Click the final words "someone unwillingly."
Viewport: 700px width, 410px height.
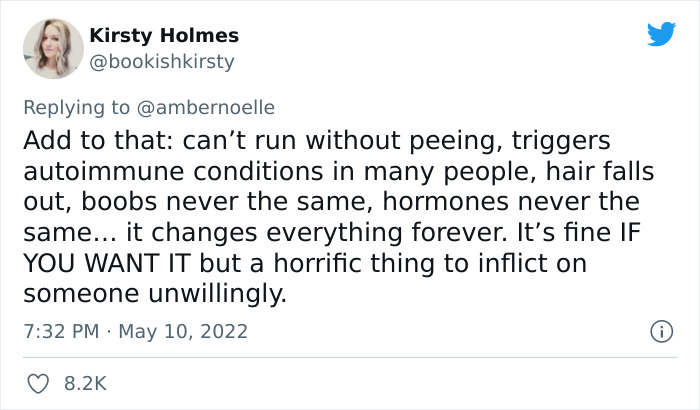tap(154, 295)
